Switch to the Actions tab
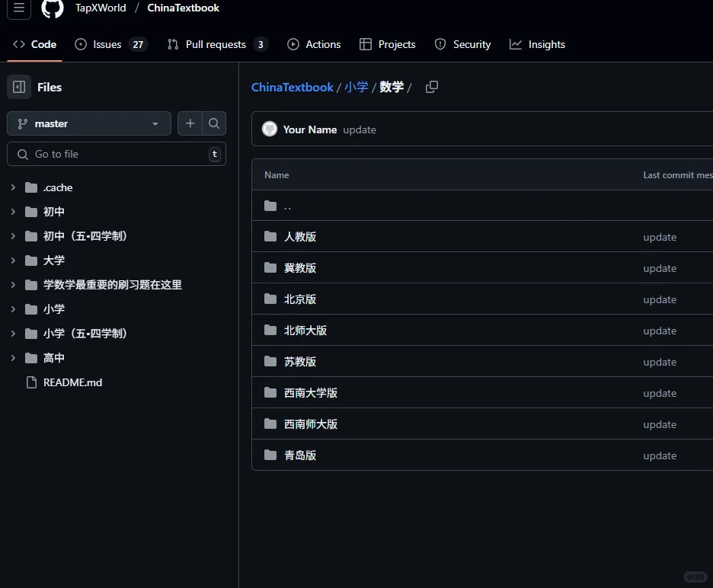Image resolution: width=713 pixels, height=588 pixels. coord(314,44)
